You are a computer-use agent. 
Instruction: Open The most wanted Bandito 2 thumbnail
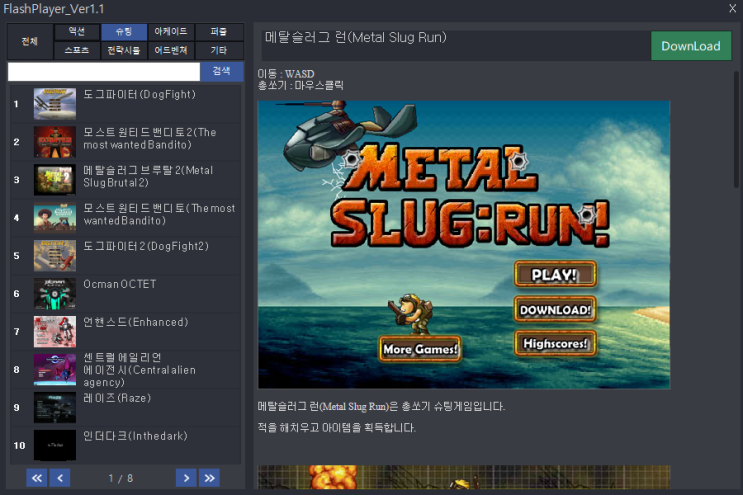[x=55, y=142]
